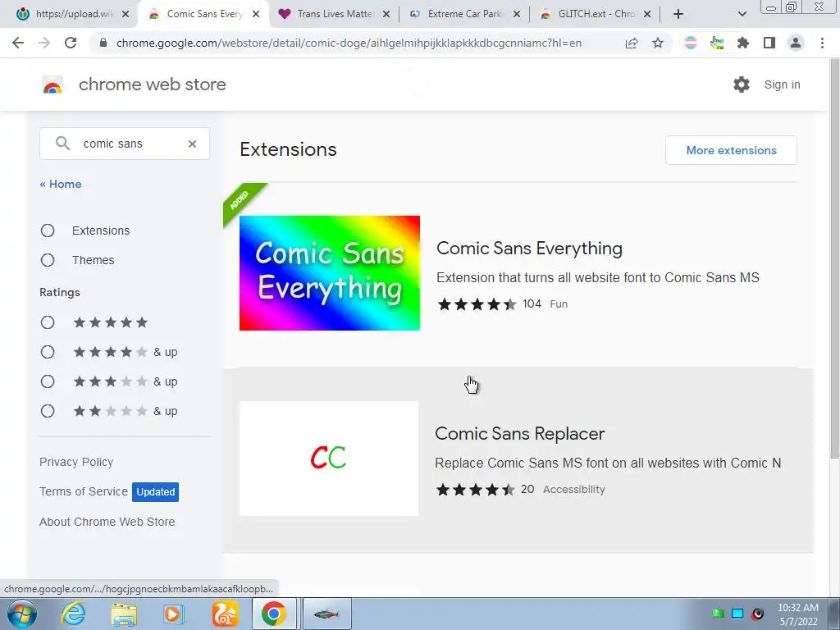Select four stars & up filter
This screenshot has height=630, width=840.
point(48,352)
